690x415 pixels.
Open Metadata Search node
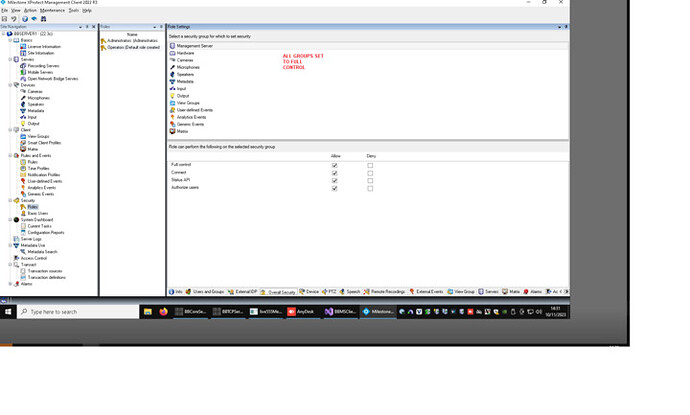pyautogui.click(x=42, y=252)
